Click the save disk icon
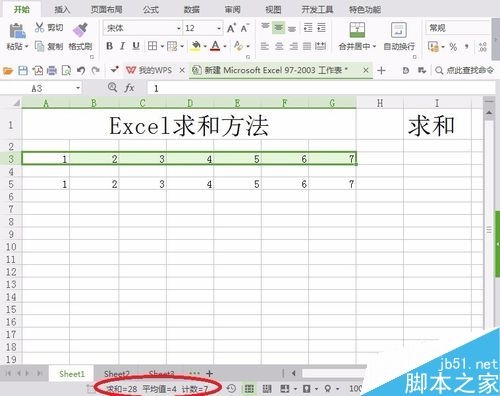Image resolution: width=500 pixels, height=396 pixels. (23, 71)
